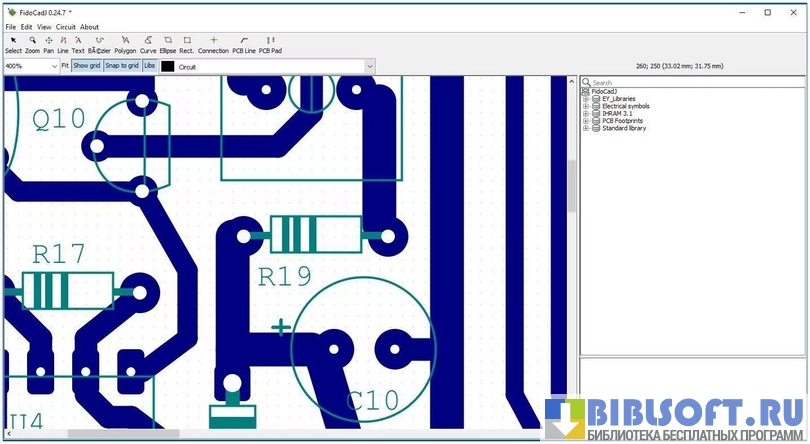Activate the Zoom magnifier tool
810x444 pixels.
[x=32, y=44]
